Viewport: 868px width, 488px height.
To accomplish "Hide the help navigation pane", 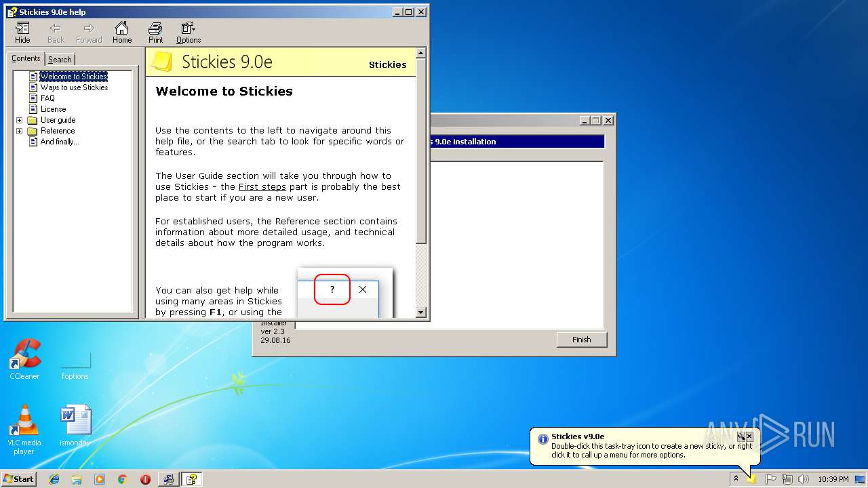I will tap(22, 33).
